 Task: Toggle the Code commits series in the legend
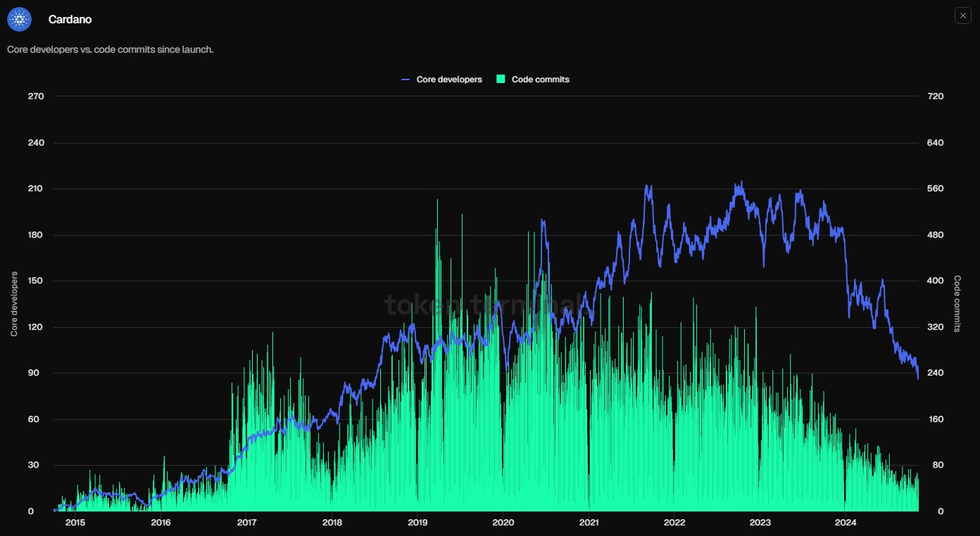[x=542, y=79]
